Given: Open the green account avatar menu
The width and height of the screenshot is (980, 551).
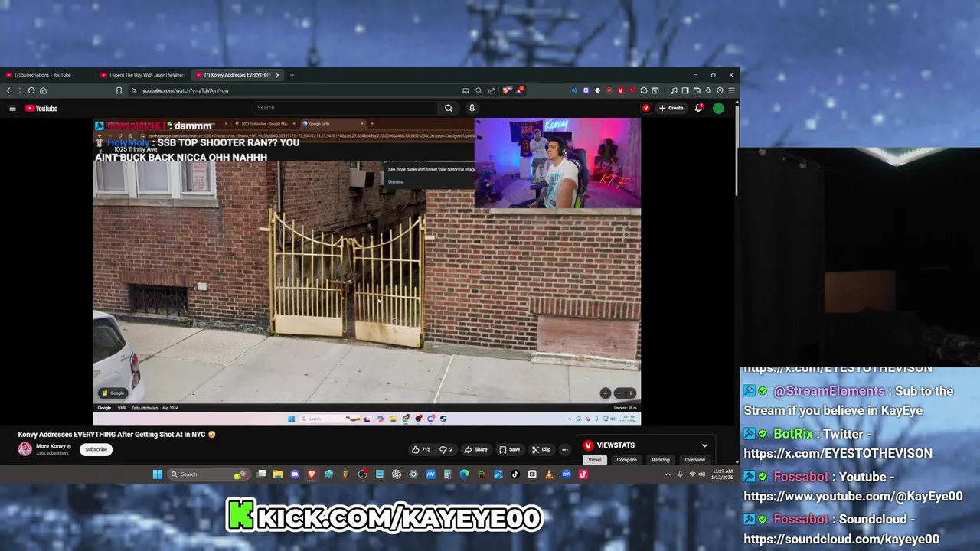Looking at the screenshot, I should point(718,108).
